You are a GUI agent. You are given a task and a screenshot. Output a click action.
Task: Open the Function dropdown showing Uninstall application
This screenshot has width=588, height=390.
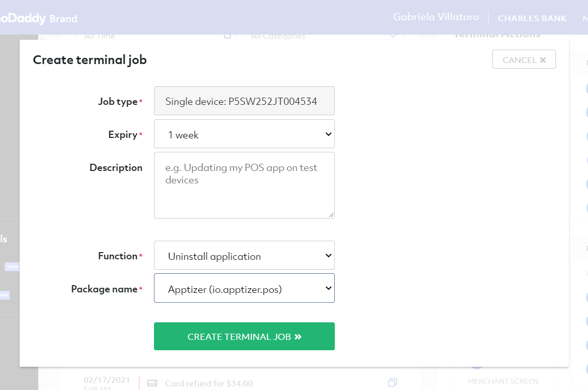tap(244, 255)
